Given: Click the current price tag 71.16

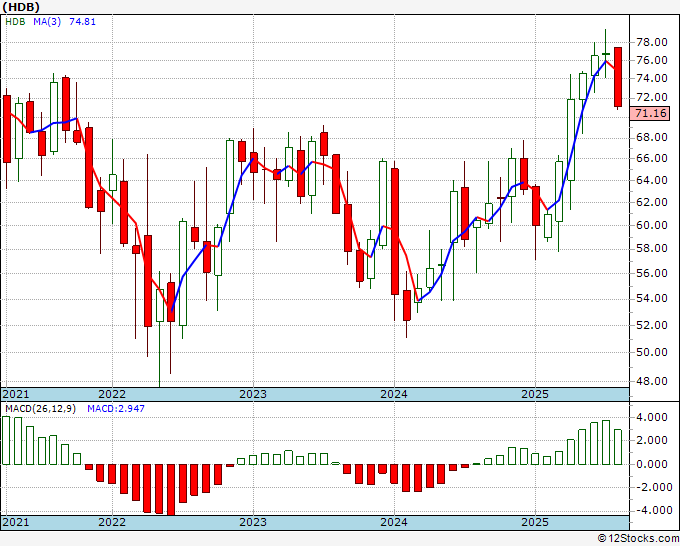Looking at the screenshot, I should point(650,114).
